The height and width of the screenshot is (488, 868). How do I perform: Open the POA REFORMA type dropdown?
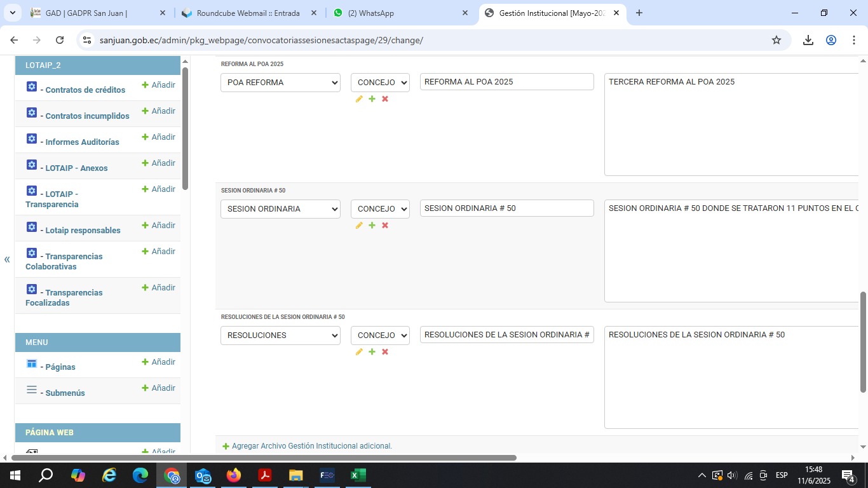[x=280, y=83]
